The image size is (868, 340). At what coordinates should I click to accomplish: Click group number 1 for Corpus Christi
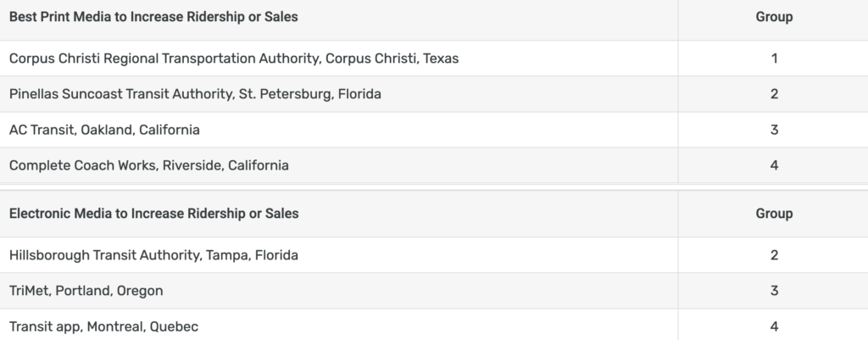(774, 59)
